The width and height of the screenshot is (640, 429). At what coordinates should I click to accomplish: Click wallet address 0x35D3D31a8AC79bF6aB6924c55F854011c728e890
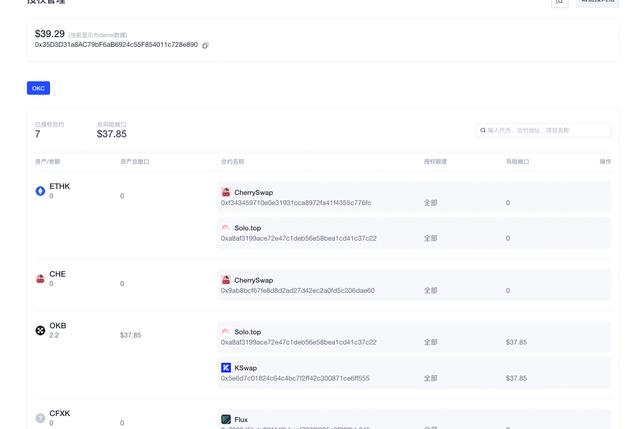[x=116, y=44]
